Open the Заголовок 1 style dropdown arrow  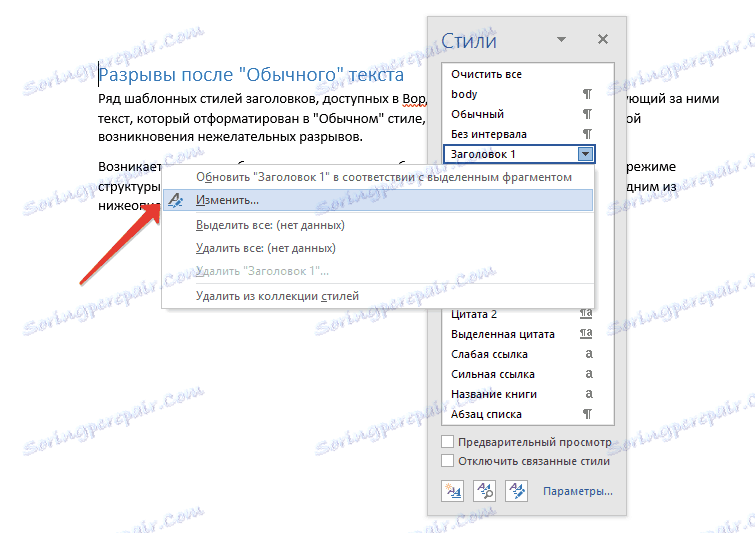pyautogui.click(x=586, y=154)
